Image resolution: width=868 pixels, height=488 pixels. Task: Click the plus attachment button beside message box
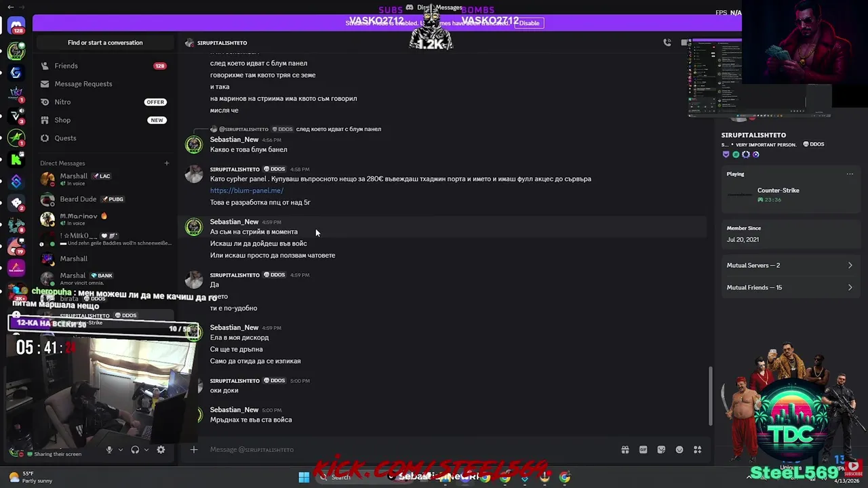193,449
